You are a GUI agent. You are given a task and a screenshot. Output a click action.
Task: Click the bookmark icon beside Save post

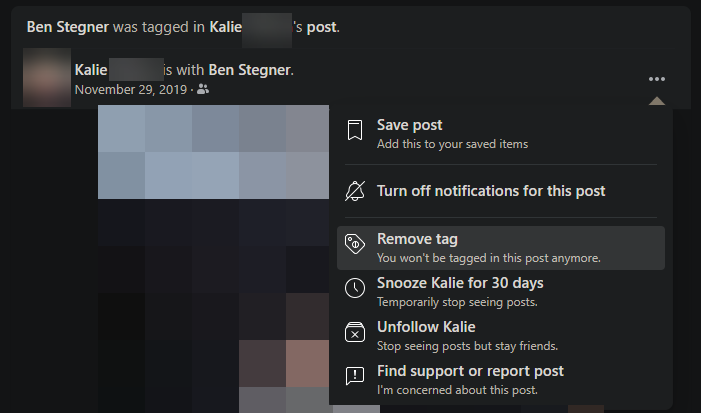[355, 133]
